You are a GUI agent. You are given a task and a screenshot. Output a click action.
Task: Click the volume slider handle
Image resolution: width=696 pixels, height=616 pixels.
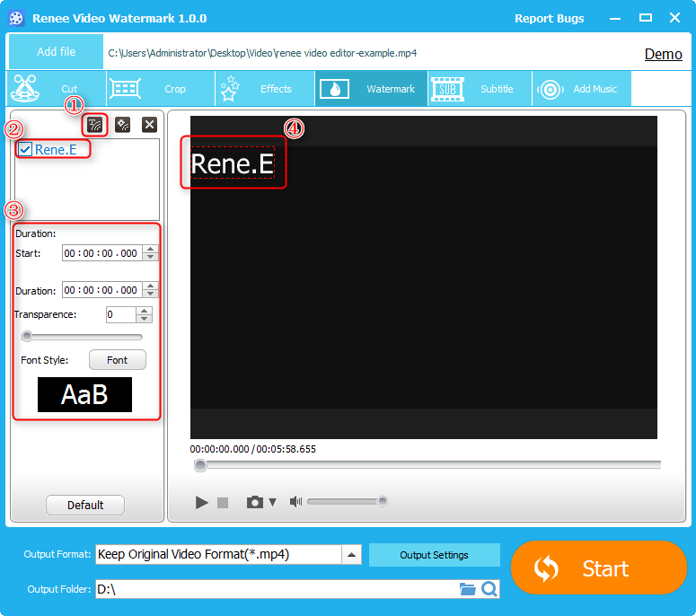[x=383, y=501]
